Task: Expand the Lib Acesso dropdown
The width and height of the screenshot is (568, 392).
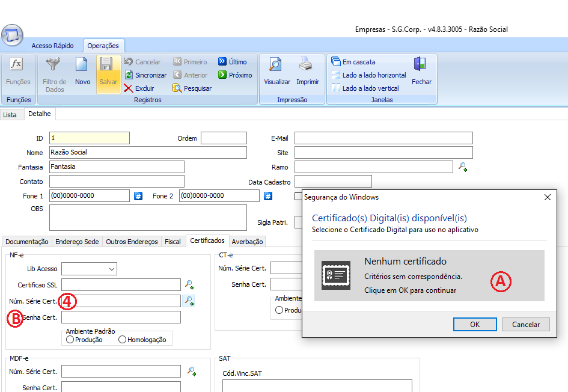Action: coord(112,269)
